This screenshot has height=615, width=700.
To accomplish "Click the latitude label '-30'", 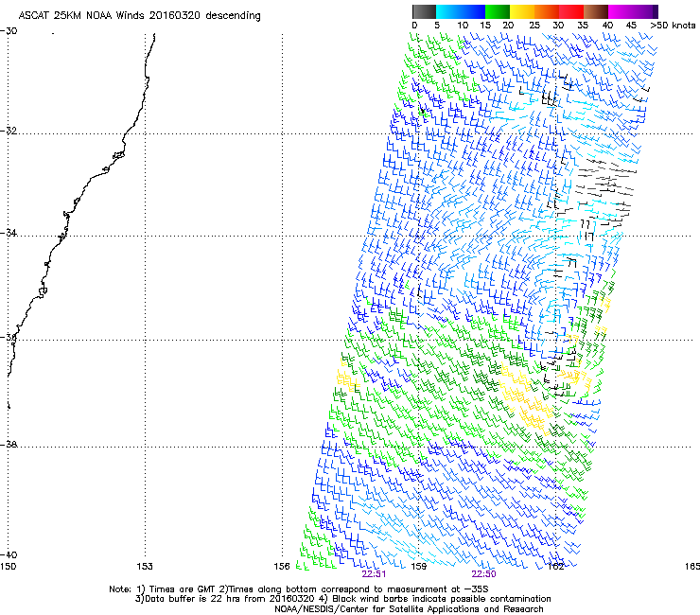I will (x=9, y=31).
